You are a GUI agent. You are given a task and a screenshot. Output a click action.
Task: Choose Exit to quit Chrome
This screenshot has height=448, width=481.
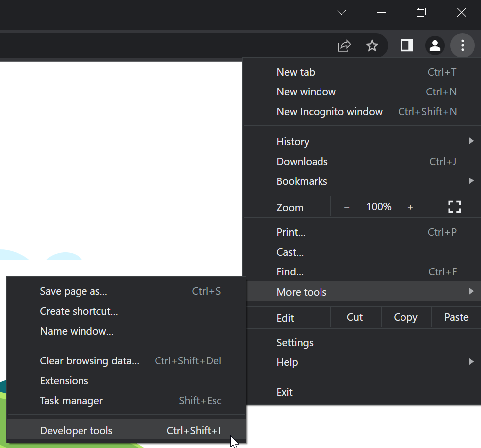(x=363, y=392)
